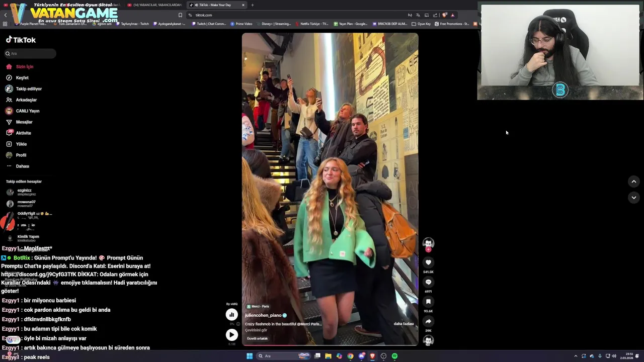
Task: Open Profil page
Action: [16, 155]
